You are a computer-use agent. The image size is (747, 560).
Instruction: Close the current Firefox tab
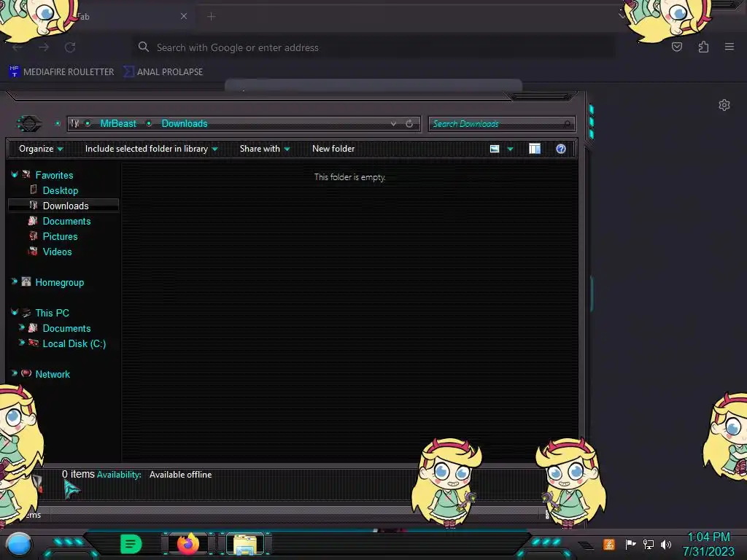(183, 16)
